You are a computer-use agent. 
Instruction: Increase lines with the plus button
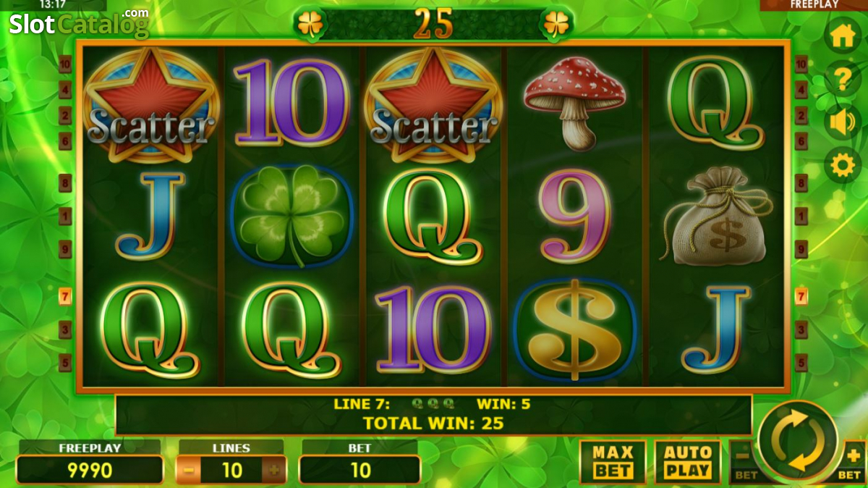274,471
